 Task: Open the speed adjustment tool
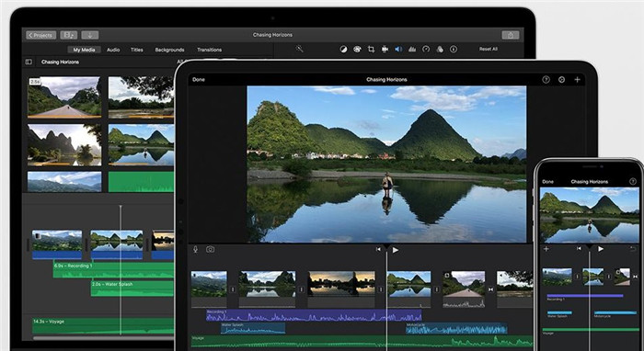[426, 50]
